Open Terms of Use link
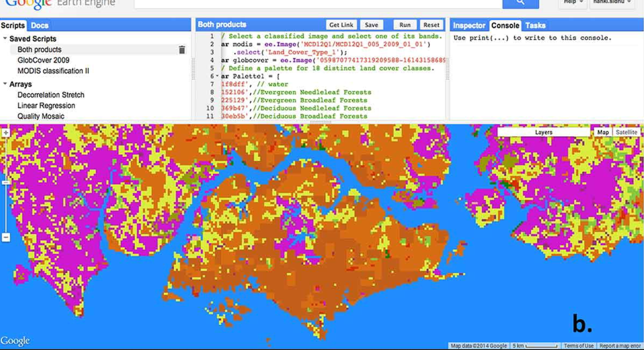This screenshot has height=350, width=644. point(578,346)
